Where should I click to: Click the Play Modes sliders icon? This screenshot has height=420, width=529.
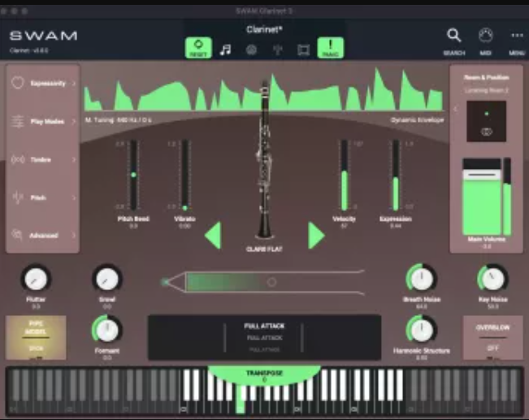click(x=18, y=121)
